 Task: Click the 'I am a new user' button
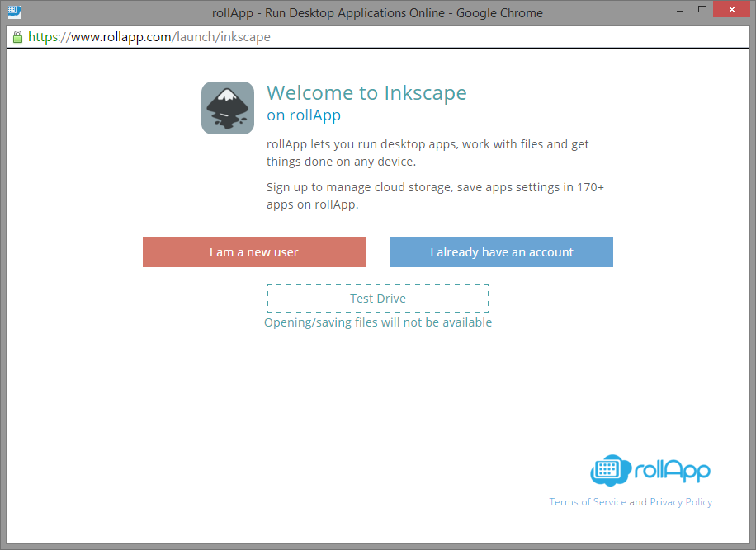[254, 252]
